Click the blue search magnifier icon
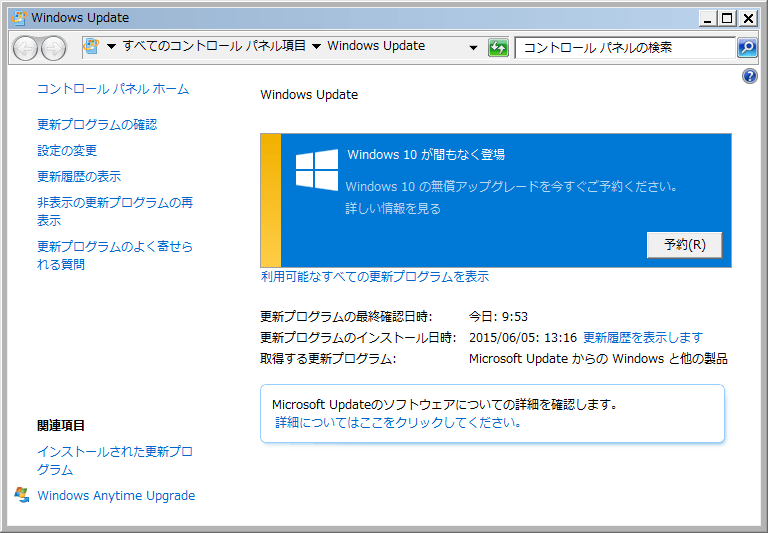The image size is (768, 533). click(747, 48)
